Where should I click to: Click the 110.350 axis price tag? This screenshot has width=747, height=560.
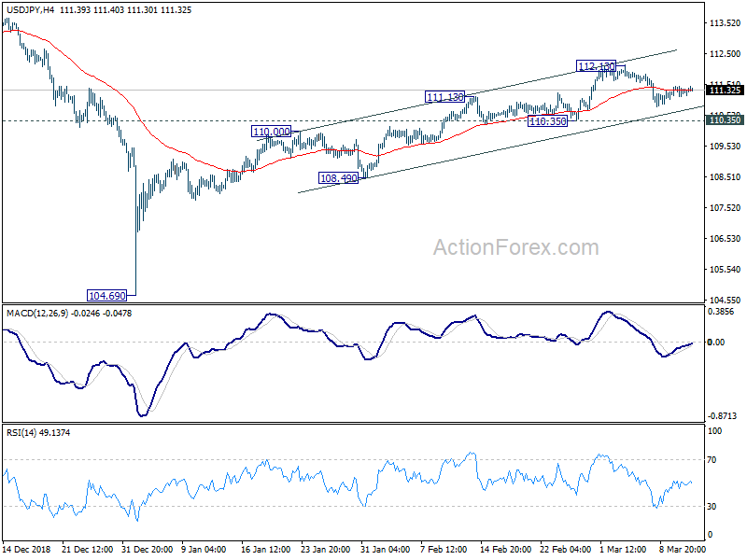[725, 120]
